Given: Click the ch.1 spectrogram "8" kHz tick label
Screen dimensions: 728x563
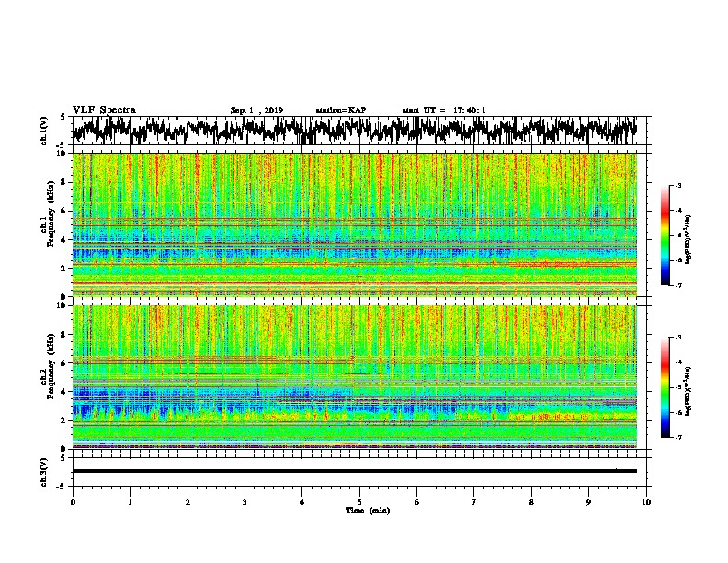Looking at the screenshot, I should (x=64, y=182).
